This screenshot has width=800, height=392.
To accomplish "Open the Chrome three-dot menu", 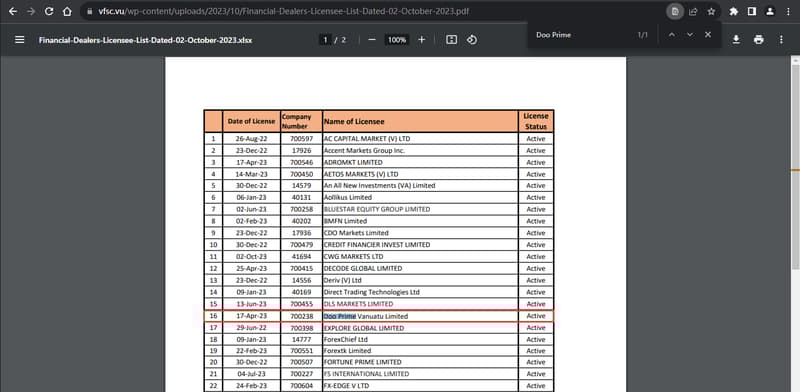I will pos(788,11).
